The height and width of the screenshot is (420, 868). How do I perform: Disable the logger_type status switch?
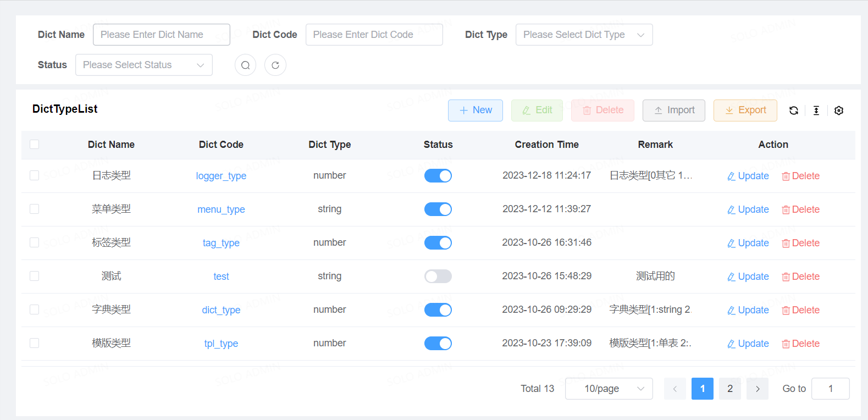[438, 176]
